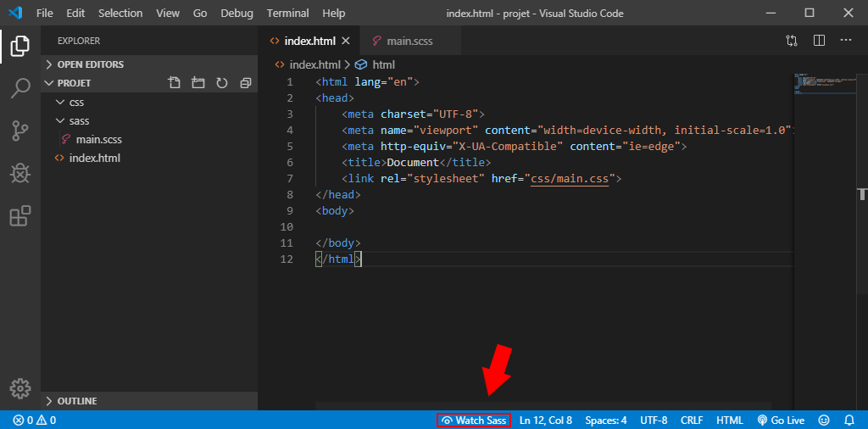Open the Search view in activity bar

pyautogui.click(x=20, y=88)
